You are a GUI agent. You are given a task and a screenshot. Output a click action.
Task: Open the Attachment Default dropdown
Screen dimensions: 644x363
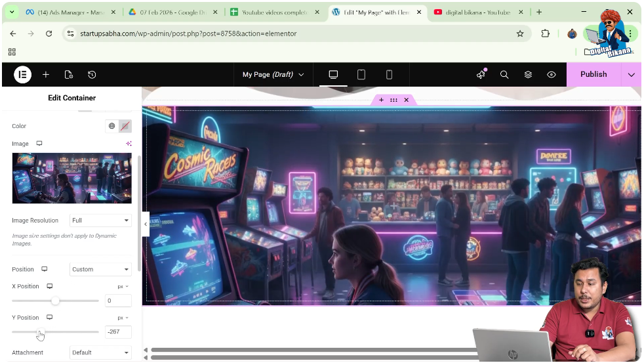pos(100,352)
